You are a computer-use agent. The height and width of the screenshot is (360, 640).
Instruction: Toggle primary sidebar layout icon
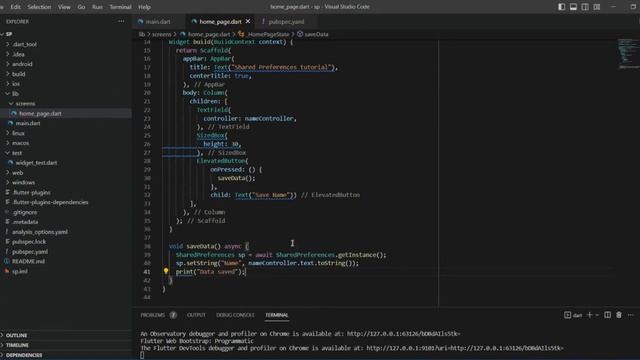[562, 7]
